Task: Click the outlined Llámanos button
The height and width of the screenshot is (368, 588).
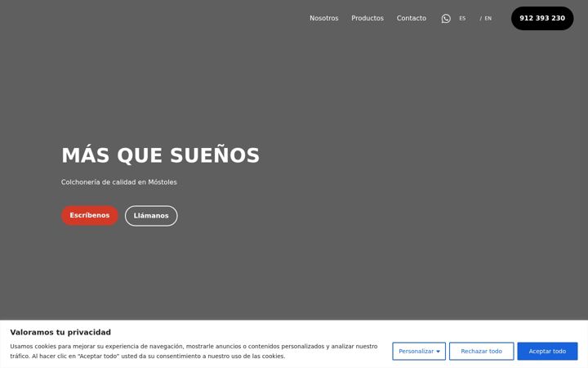Action: tap(151, 216)
